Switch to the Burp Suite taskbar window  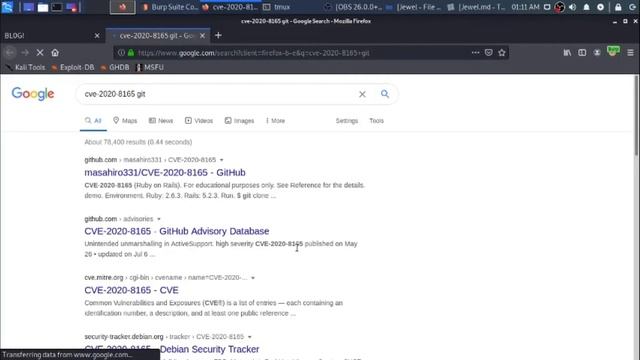pyautogui.click(x=170, y=7)
